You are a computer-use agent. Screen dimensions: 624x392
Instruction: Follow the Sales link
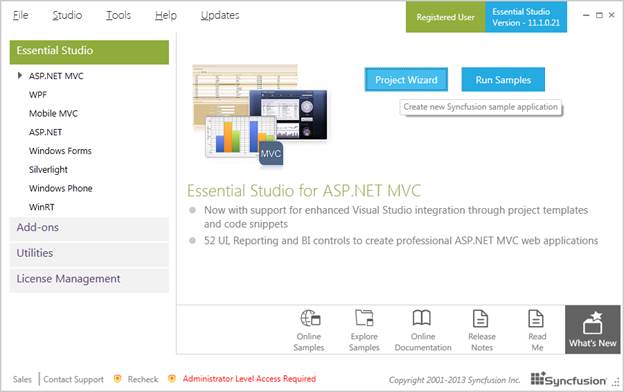(x=22, y=379)
